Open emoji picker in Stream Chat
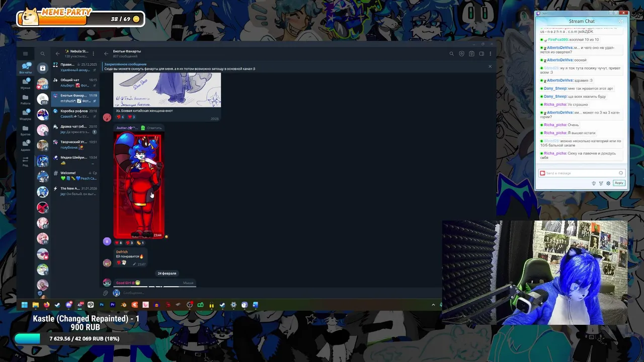644x362 pixels. [621, 173]
